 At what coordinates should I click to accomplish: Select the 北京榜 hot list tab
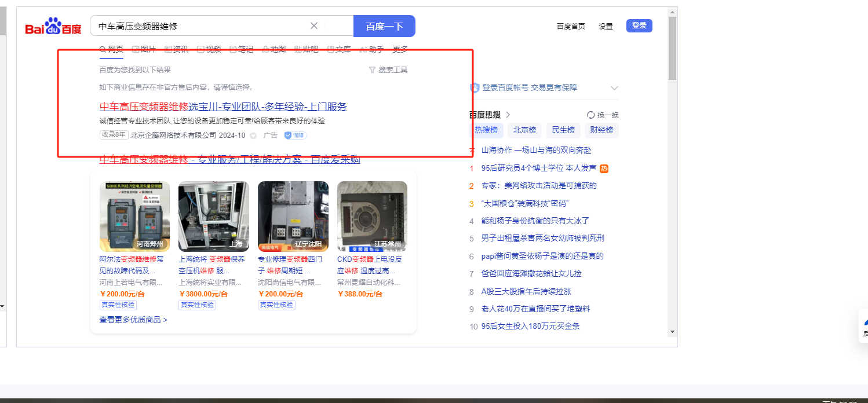[x=524, y=130]
